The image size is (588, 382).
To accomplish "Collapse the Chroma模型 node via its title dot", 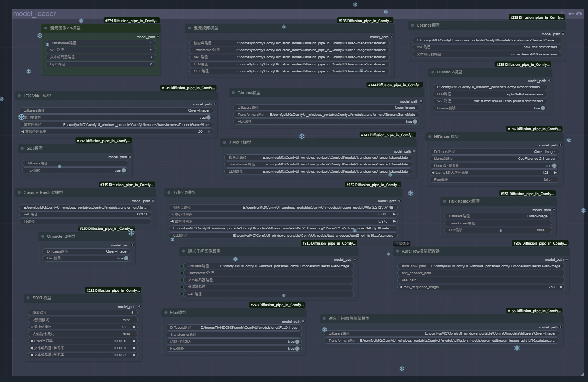I will (x=233, y=93).
